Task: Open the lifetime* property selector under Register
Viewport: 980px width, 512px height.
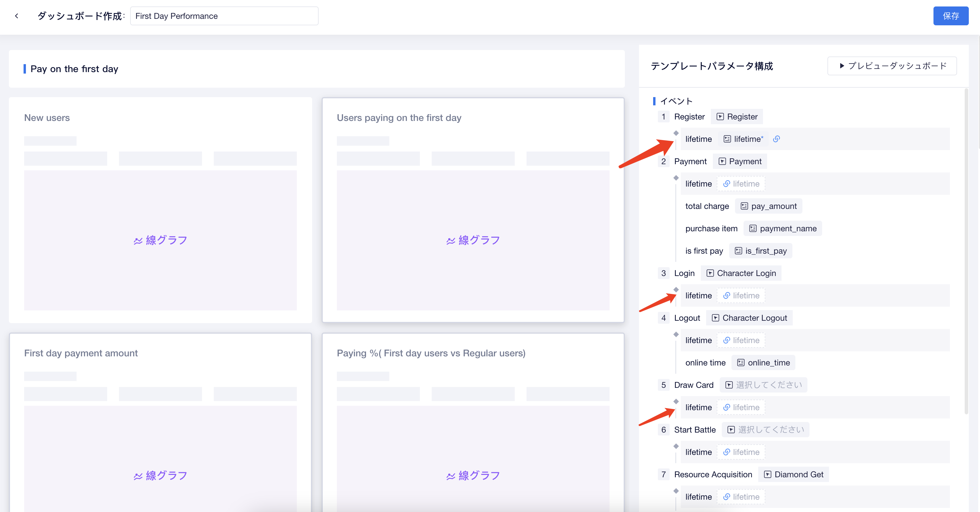Action: tap(743, 139)
